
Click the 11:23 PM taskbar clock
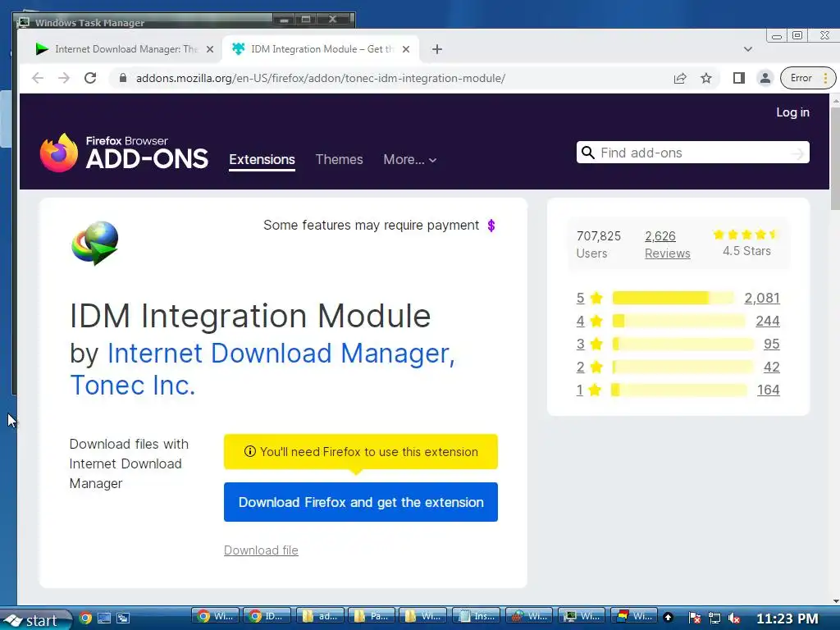[x=787, y=619]
